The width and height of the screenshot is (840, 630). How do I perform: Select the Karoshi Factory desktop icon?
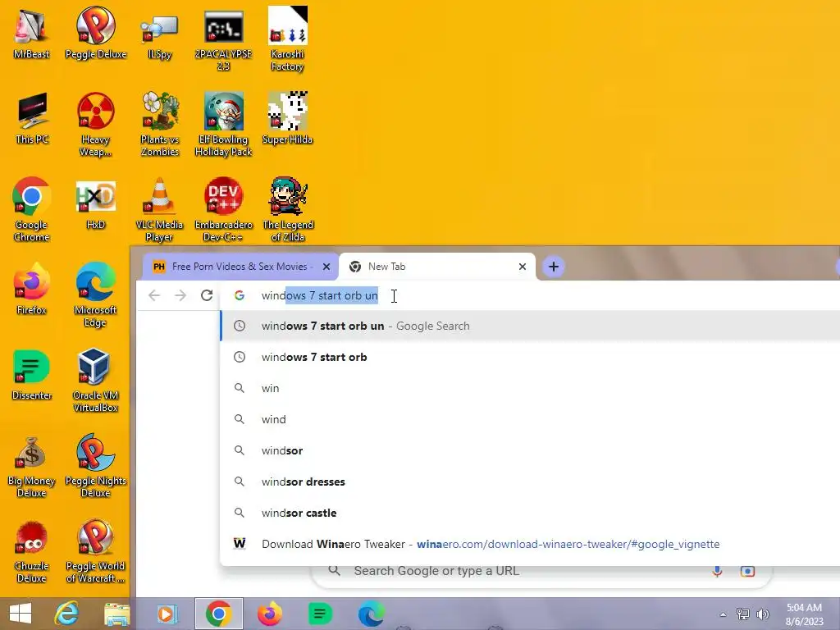tap(288, 39)
